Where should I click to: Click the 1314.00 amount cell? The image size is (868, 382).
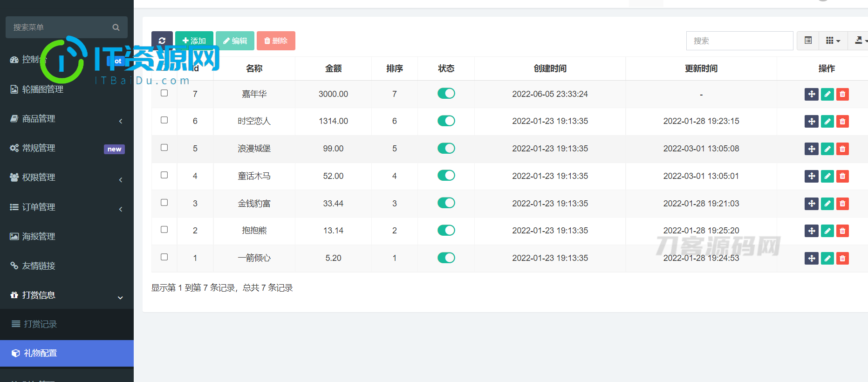click(x=333, y=121)
